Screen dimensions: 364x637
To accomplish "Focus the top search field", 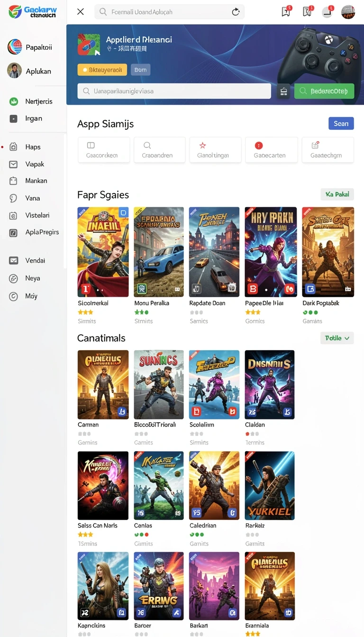I will click(170, 12).
